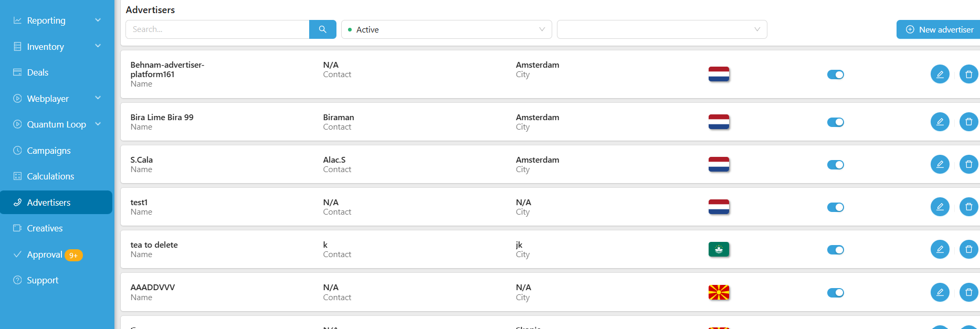The image size is (980, 329).
Task: Open the empty filter dropdown
Action: [x=661, y=29]
